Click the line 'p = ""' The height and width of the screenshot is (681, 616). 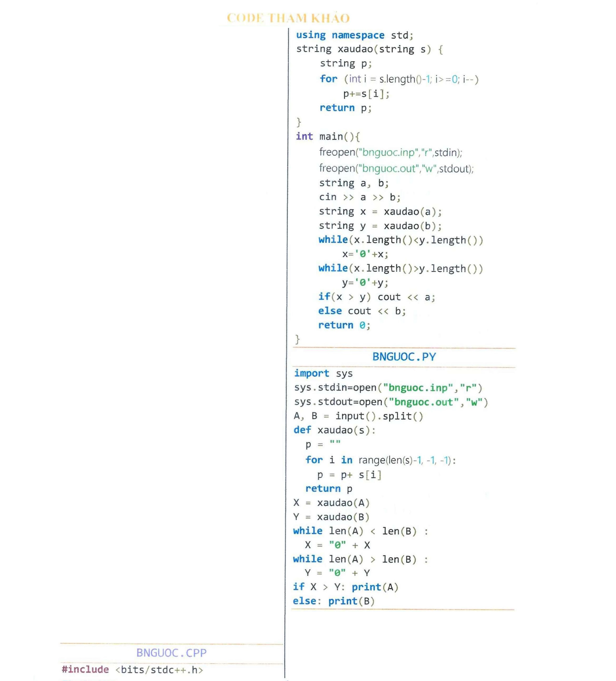323,444
